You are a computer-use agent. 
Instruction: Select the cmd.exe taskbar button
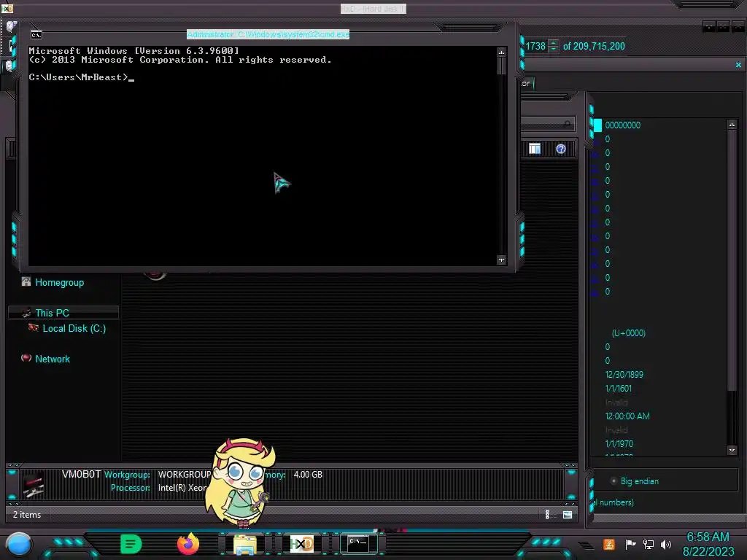click(x=358, y=544)
